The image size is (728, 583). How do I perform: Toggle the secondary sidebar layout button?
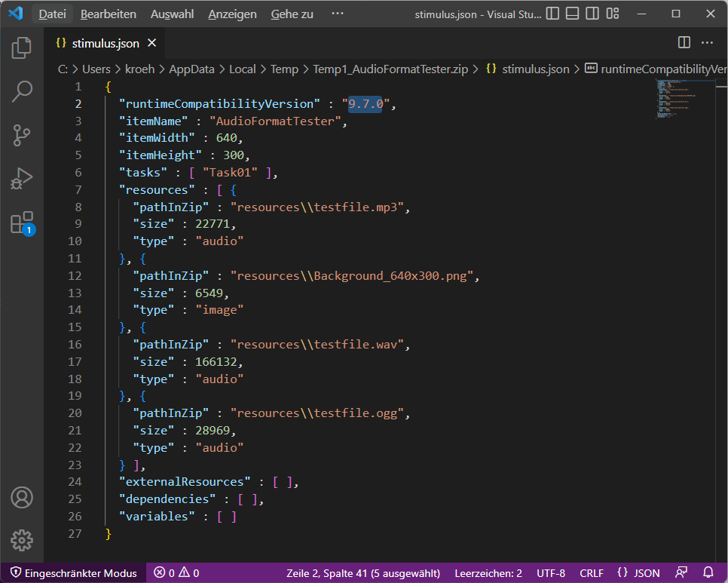click(x=592, y=14)
